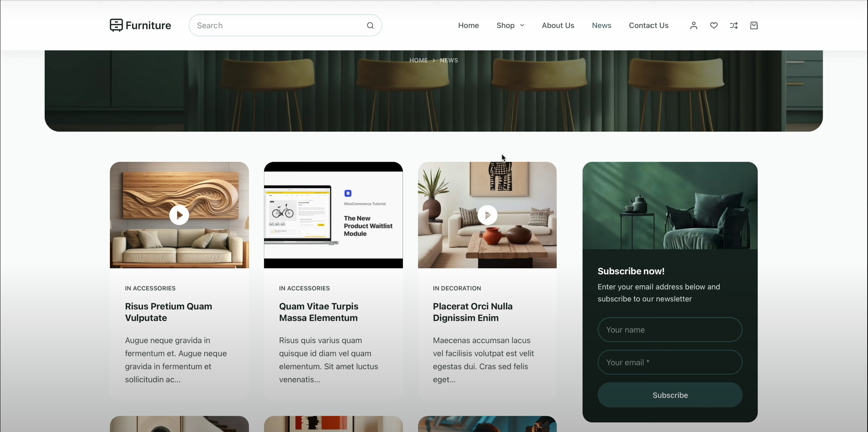Expand the Shop dropdown menu
The width and height of the screenshot is (868, 432).
(x=510, y=26)
